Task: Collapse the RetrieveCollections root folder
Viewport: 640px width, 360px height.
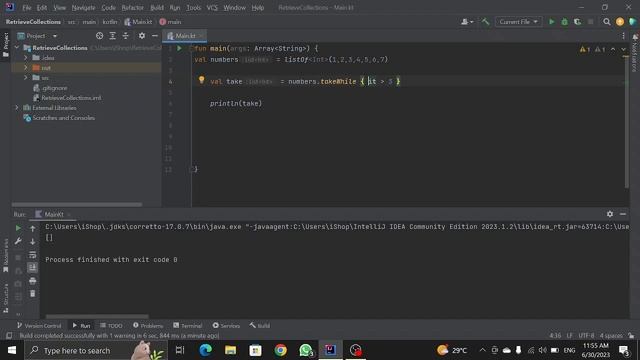Action: 17,48
